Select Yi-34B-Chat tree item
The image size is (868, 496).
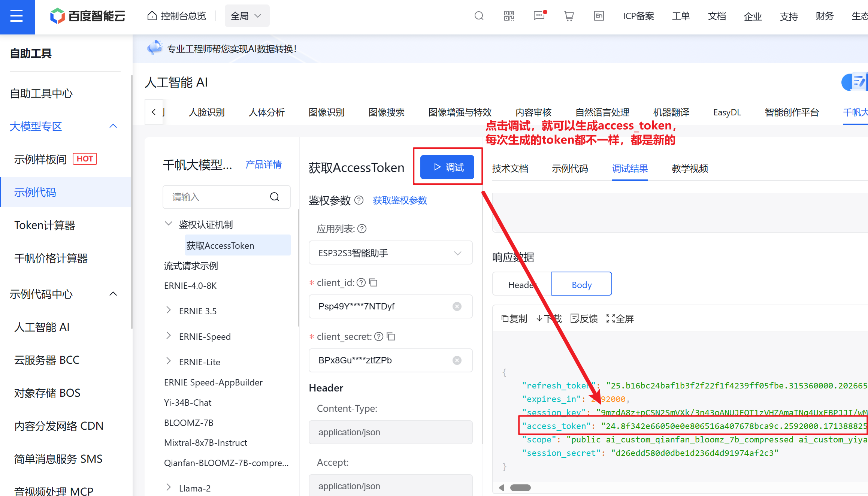point(188,403)
